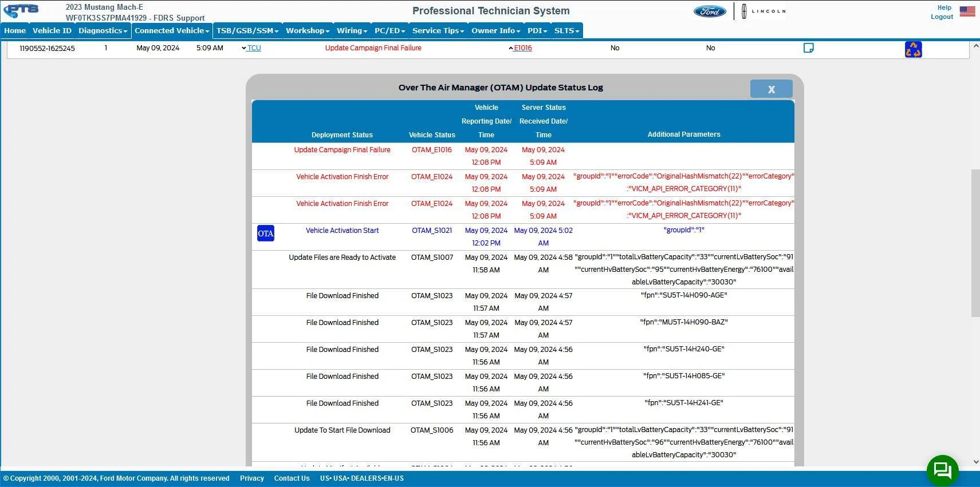Select Update To Start File Download entry
The width and height of the screenshot is (980, 487).
342,430
